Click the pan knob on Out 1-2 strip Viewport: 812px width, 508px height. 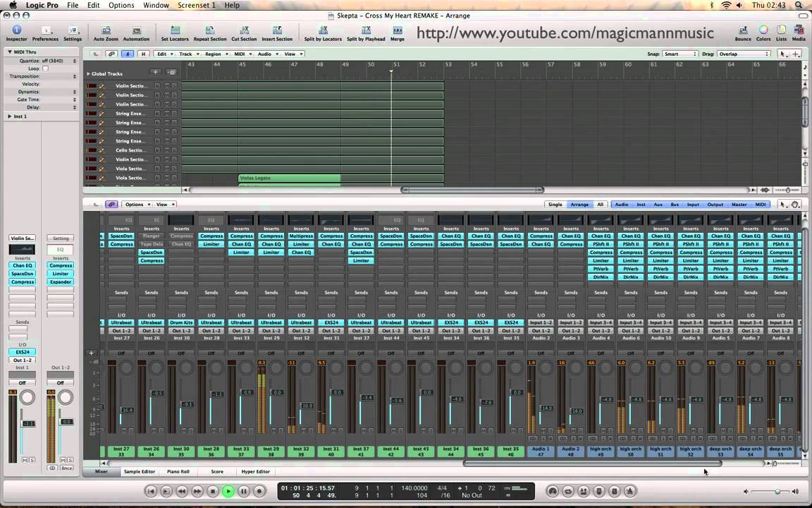(x=66, y=398)
